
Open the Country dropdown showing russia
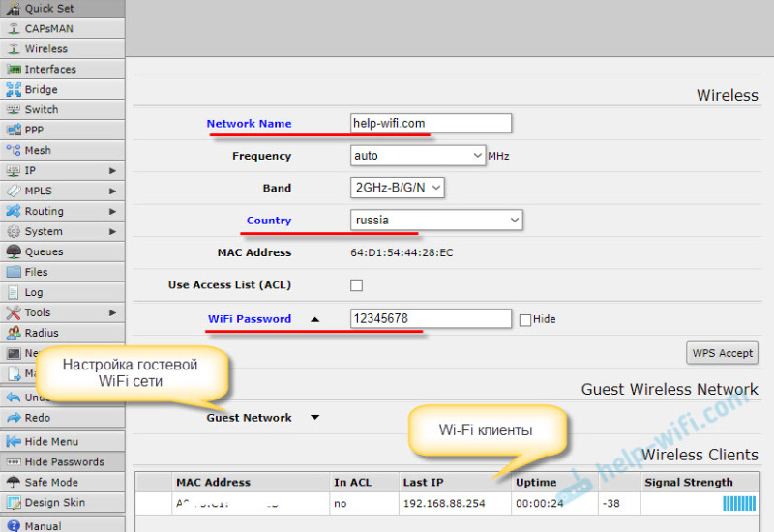pyautogui.click(x=436, y=221)
